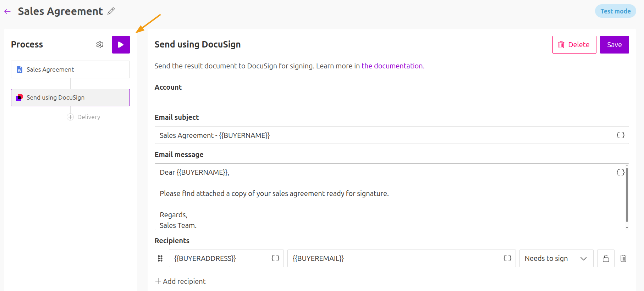Toggle the recipient lock icon
The width and height of the screenshot is (644, 291).
click(x=606, y=258)
